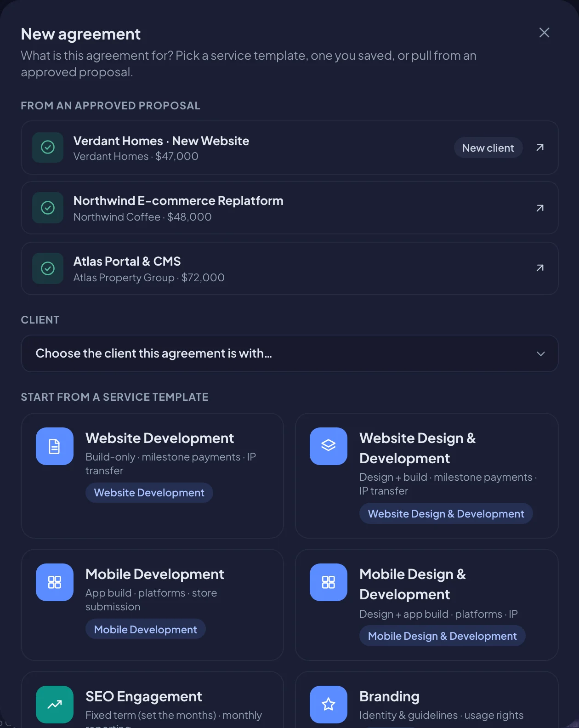This screenshot has height=728, width=579.
Task: Close the New agreement dialog
Action: tap(544, 33)
